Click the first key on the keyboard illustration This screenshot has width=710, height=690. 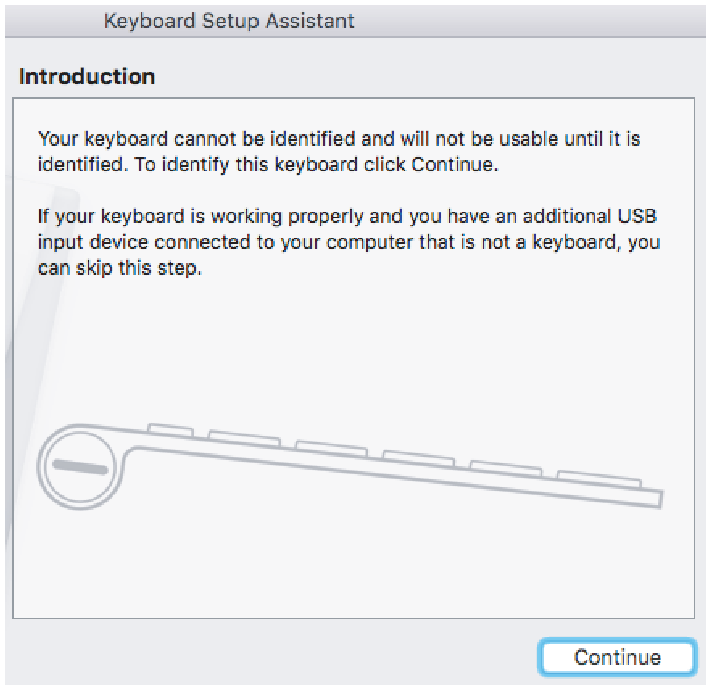tap(171, 430)
